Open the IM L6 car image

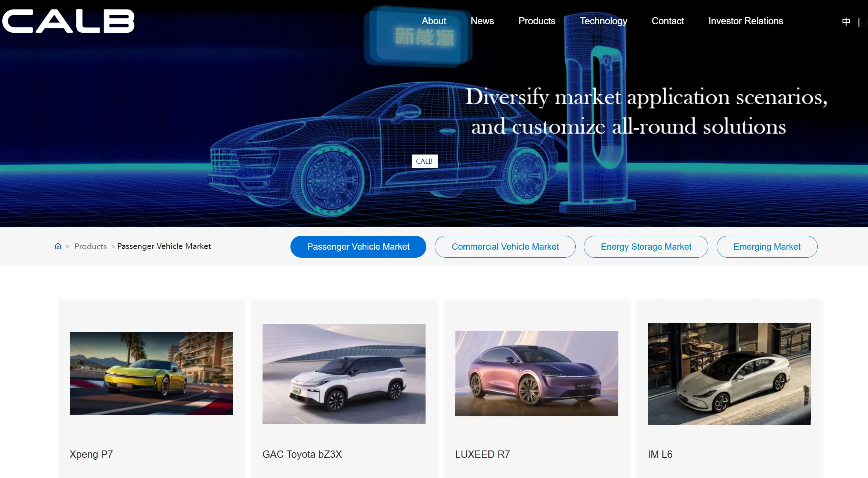coord(729,373)
